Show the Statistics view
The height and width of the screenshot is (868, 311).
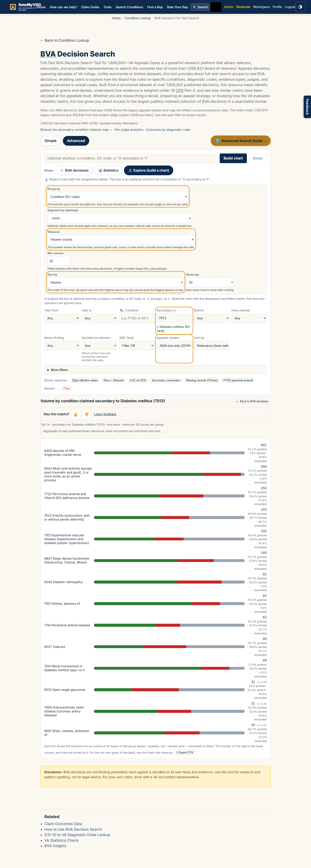(x=108, y=170)
